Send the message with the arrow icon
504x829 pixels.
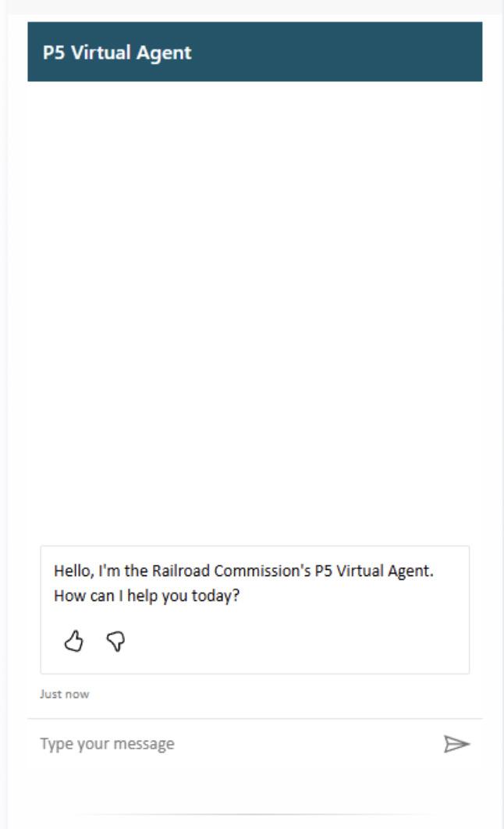pyautogui.click(x=456, y=744)
